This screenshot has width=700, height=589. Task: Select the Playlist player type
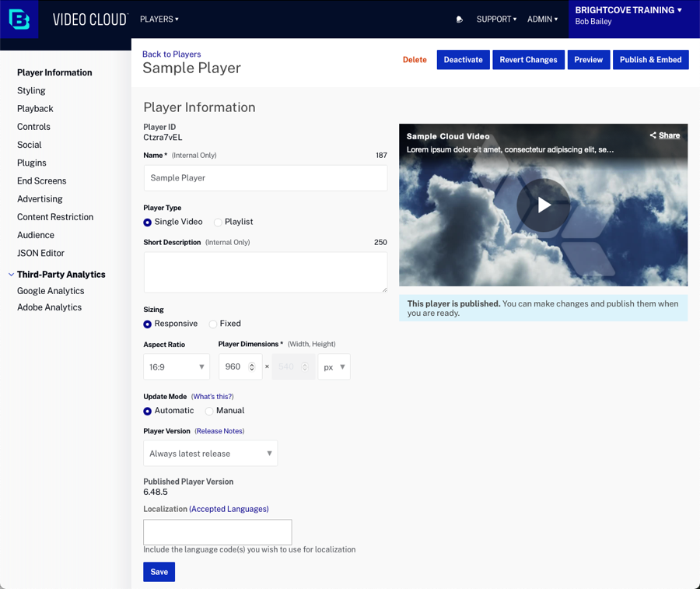click(x=219, y=223)
